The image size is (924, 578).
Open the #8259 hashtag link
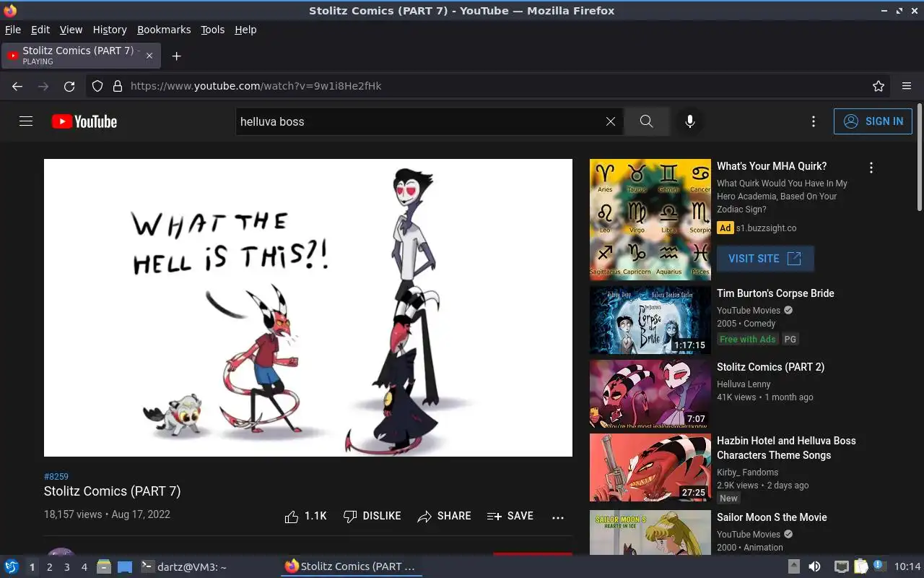[56, 476]
